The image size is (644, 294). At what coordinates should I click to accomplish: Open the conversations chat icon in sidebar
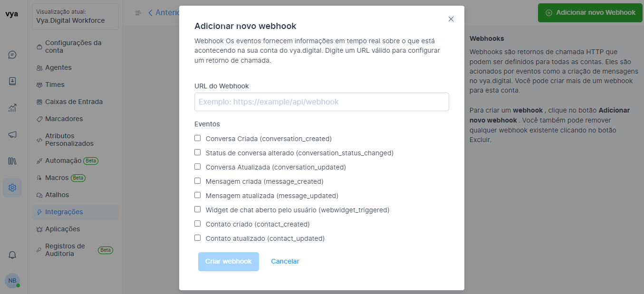(x=12, y=55)
